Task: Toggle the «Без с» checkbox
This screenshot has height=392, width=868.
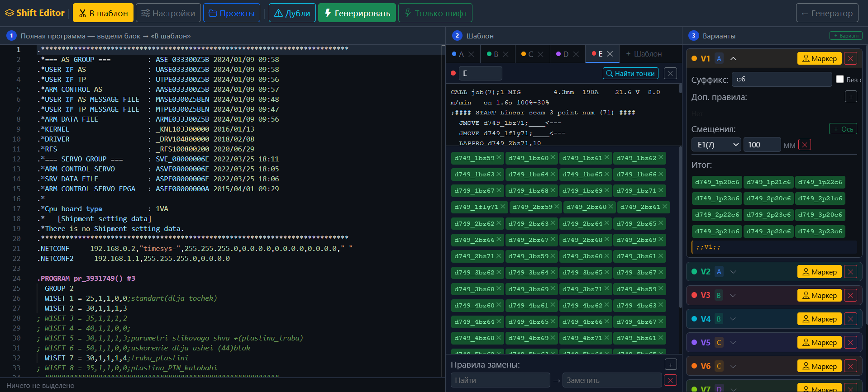Action: click(x=840, y=79)
